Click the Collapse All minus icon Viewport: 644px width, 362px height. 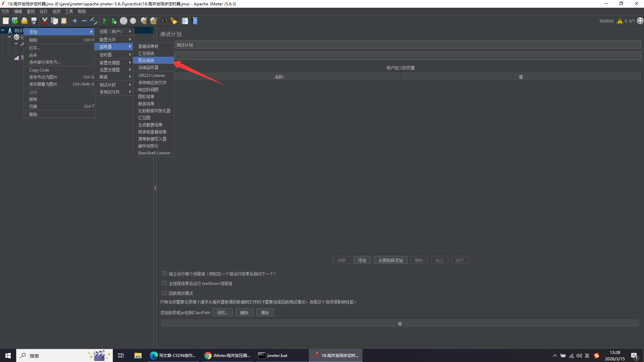[x=84, y=21]
